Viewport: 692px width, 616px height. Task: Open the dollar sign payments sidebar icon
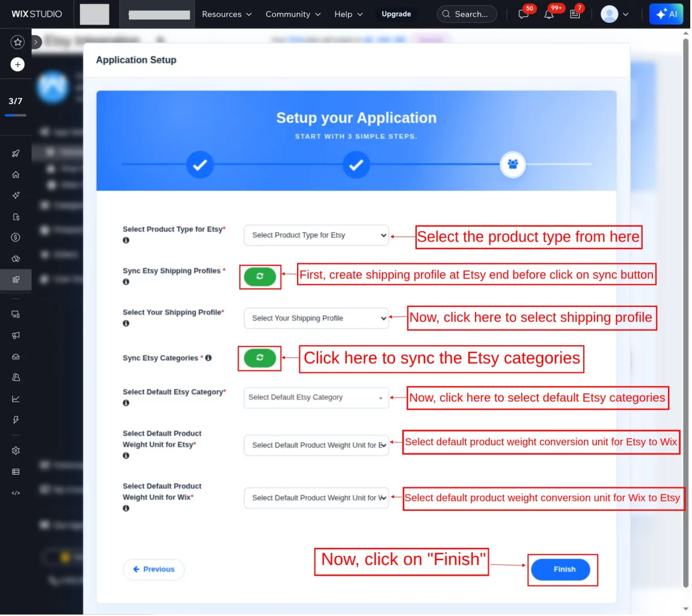tap(16, 238)
